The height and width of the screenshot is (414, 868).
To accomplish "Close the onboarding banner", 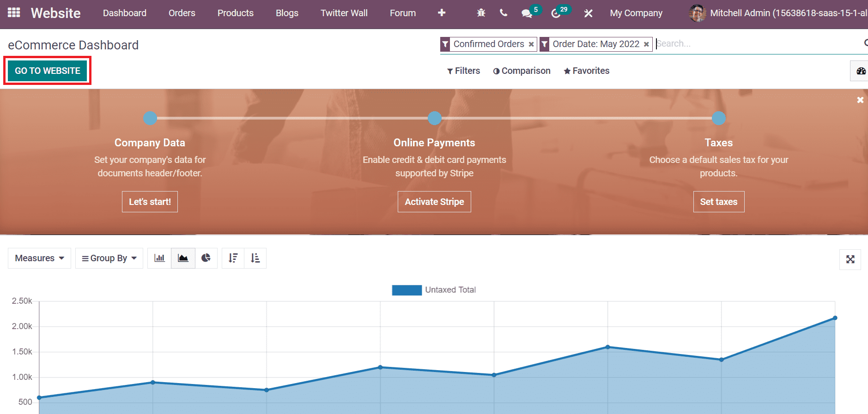I will tap(860, 100).
